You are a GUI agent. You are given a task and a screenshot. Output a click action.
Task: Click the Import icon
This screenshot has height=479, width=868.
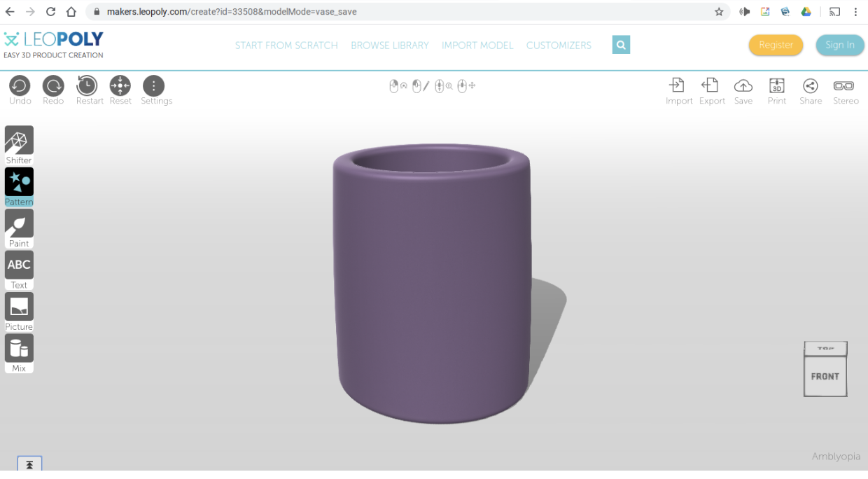[x=677, y=85]
